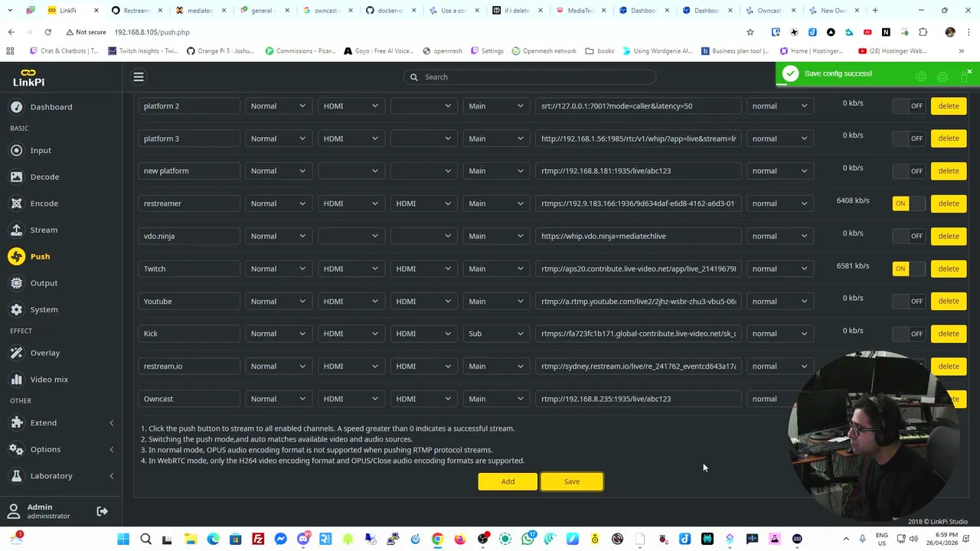
Task: Click the search magnifier icon
Action: [x=413, y=77]
